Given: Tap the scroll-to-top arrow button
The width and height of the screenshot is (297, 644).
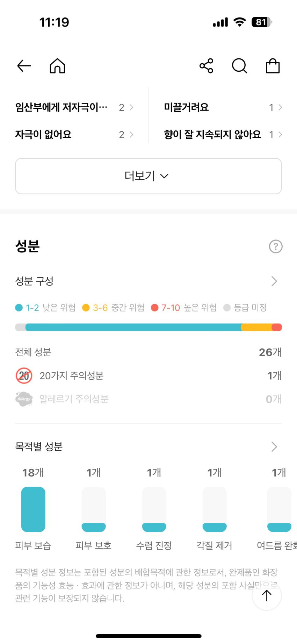Looking at the screenshot, I should 267,595.
